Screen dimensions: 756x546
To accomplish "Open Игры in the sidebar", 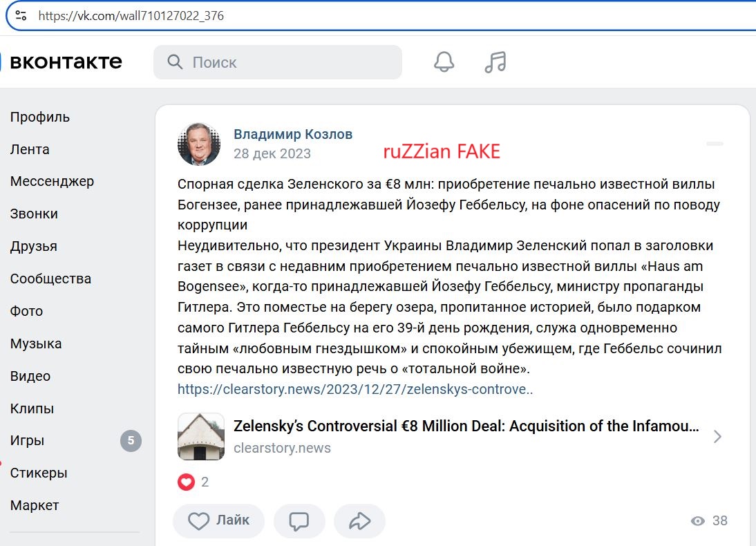I will tap(28, 440).
